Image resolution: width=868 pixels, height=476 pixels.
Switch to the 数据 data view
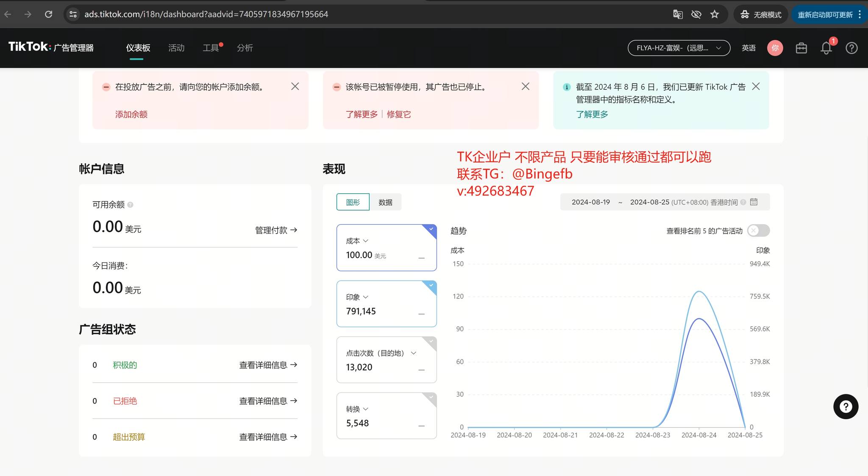(385, 202)
